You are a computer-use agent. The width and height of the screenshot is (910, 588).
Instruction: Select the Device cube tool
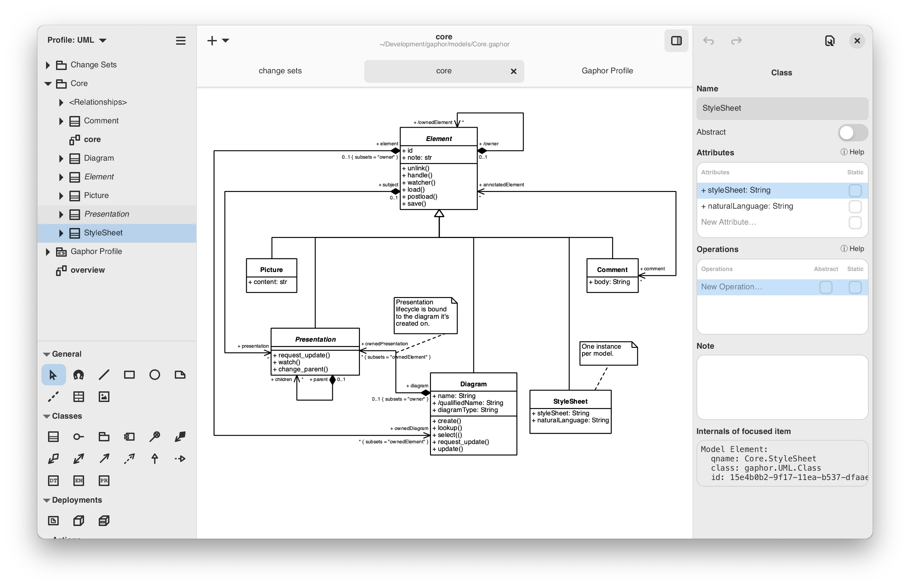[104, 520]
